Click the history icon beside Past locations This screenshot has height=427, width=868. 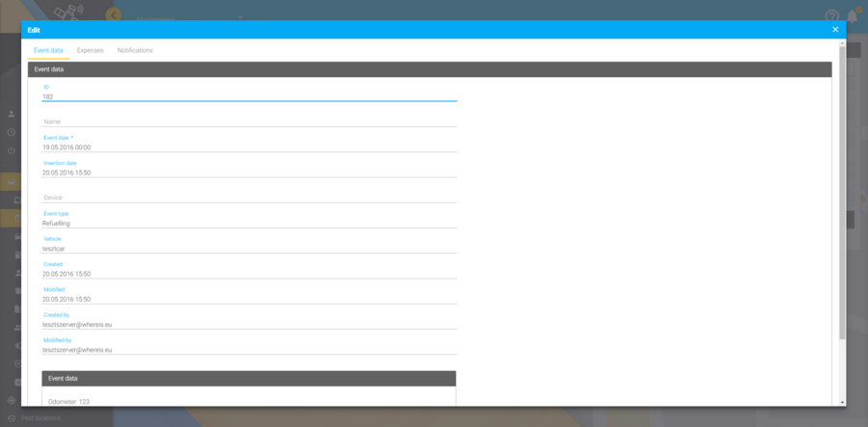point(11,418)
